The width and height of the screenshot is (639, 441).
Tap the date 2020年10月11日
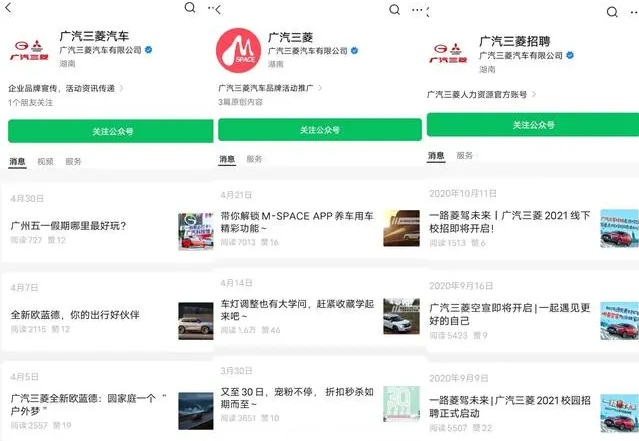[x=463, y=193]
